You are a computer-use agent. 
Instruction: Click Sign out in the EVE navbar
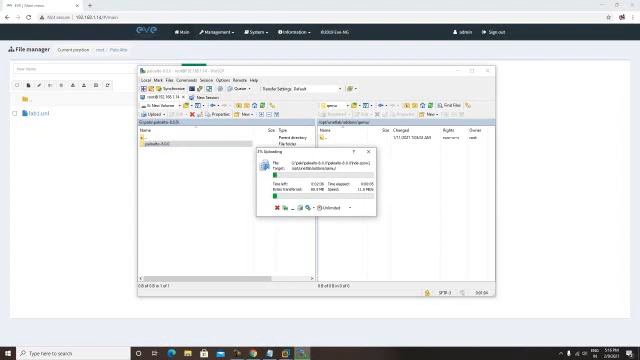(x=493, y=32)
